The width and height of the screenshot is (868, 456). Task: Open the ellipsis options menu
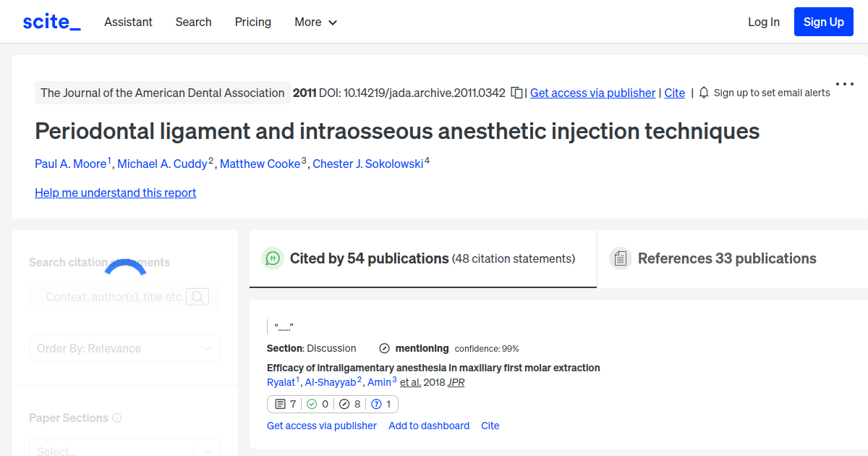coord(844,84)
